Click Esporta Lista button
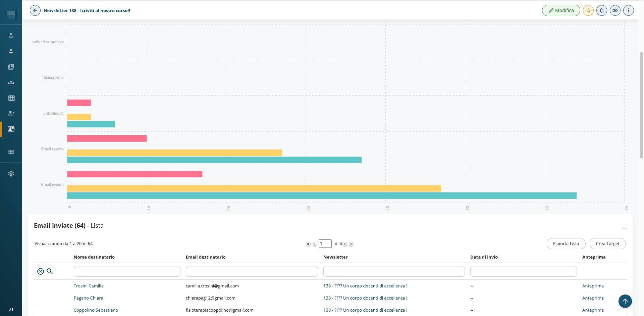 566,243
